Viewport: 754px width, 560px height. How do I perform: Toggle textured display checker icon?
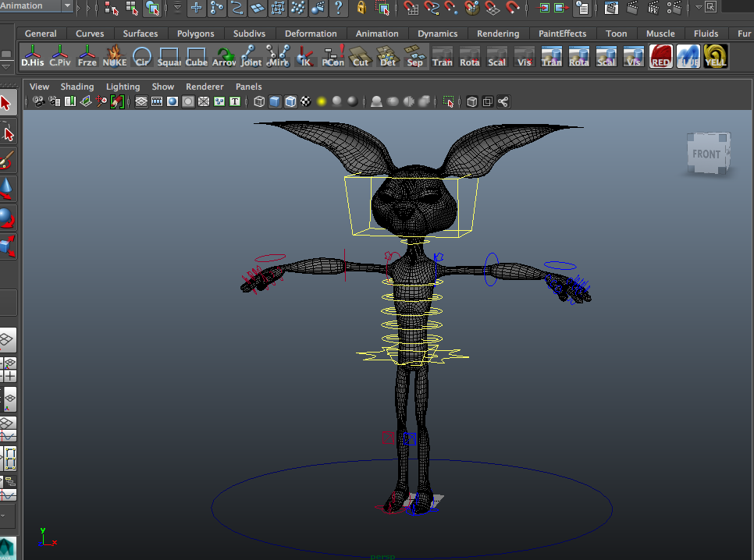click(306, 101)
